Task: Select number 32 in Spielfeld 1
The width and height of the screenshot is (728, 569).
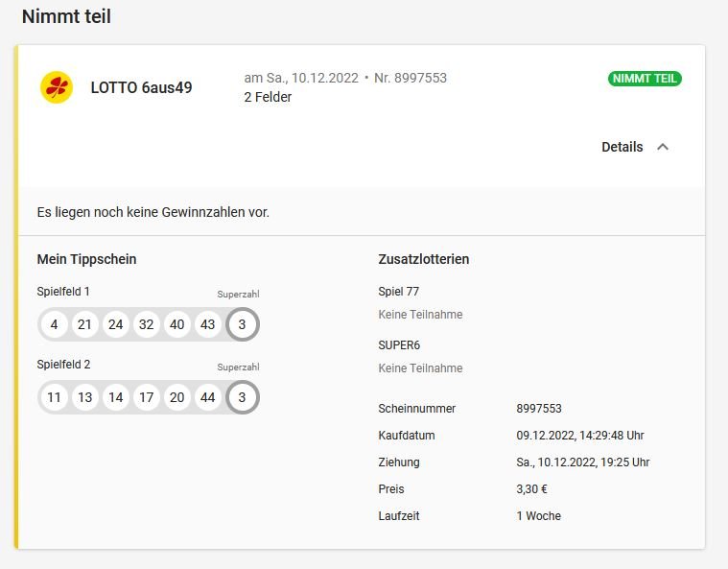Action: coord(146,324)
